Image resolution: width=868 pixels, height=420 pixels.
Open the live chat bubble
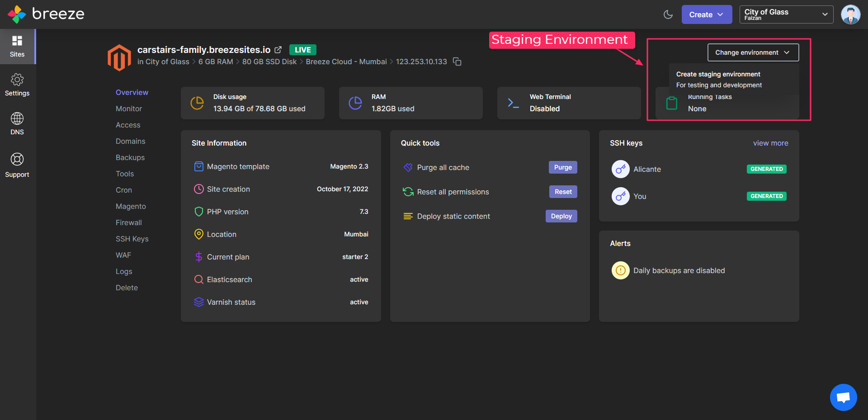tap(844, 397)
